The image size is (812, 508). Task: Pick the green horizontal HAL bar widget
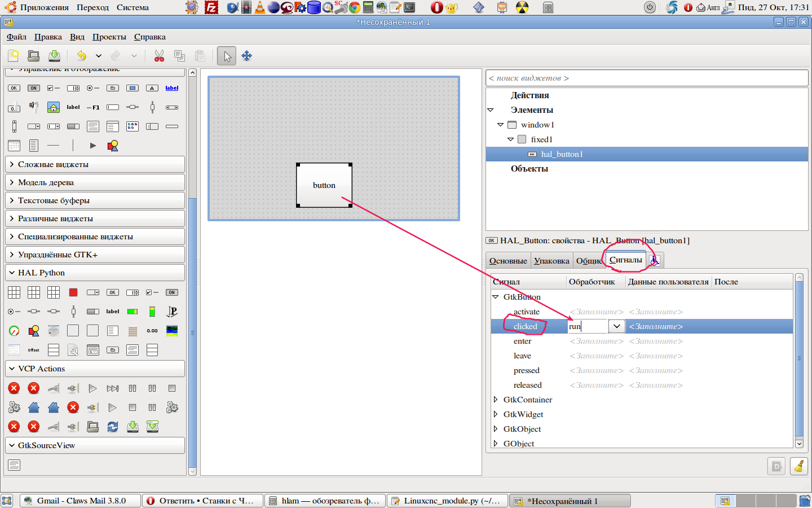[x=133, y=312]
